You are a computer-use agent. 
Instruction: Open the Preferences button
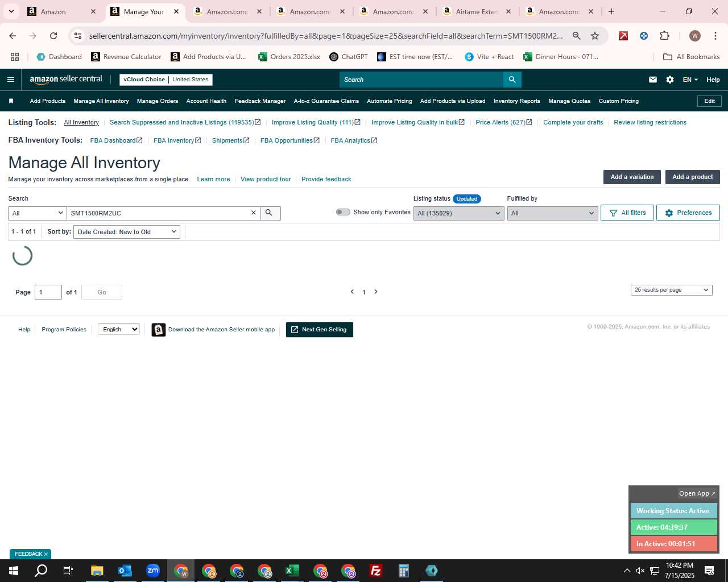688,213
